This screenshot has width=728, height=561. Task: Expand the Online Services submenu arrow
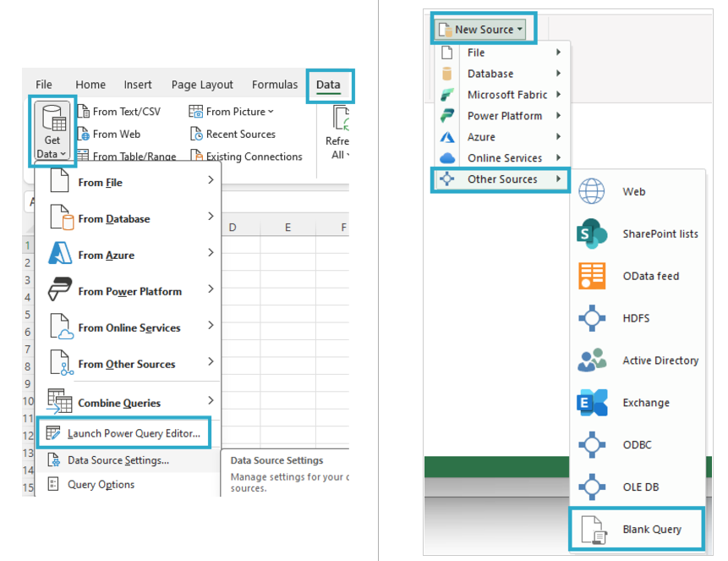click(x=559, y=157)
